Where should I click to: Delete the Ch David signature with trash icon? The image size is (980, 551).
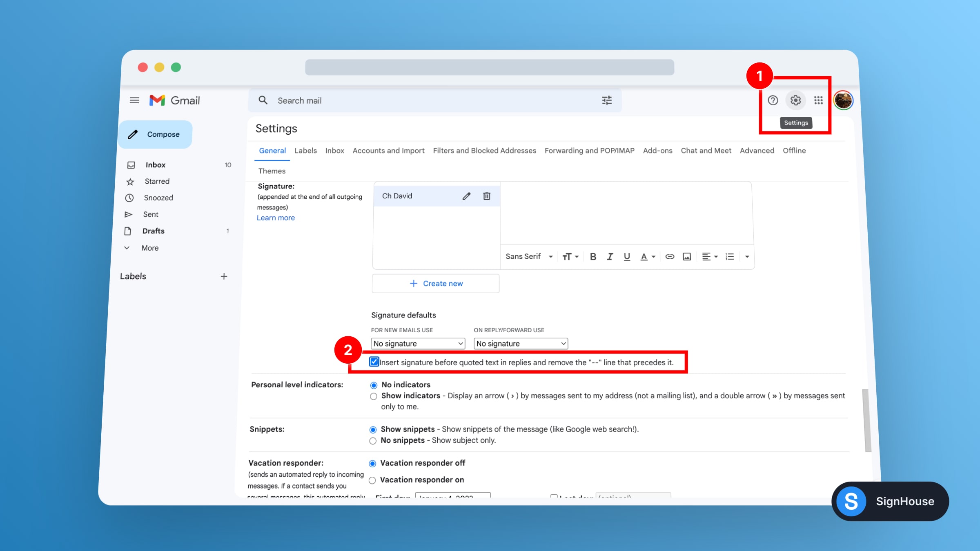[x=486, y=196]
